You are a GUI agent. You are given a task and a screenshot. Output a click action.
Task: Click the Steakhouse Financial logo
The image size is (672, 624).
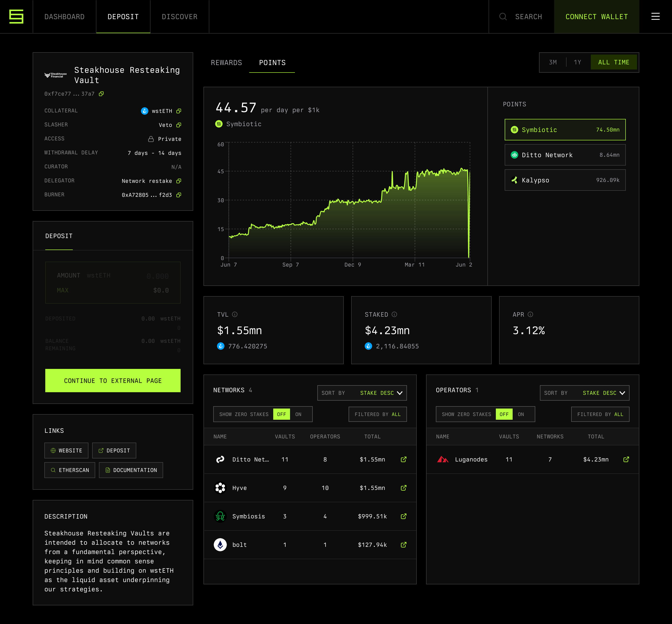click(x=56, y=75)
